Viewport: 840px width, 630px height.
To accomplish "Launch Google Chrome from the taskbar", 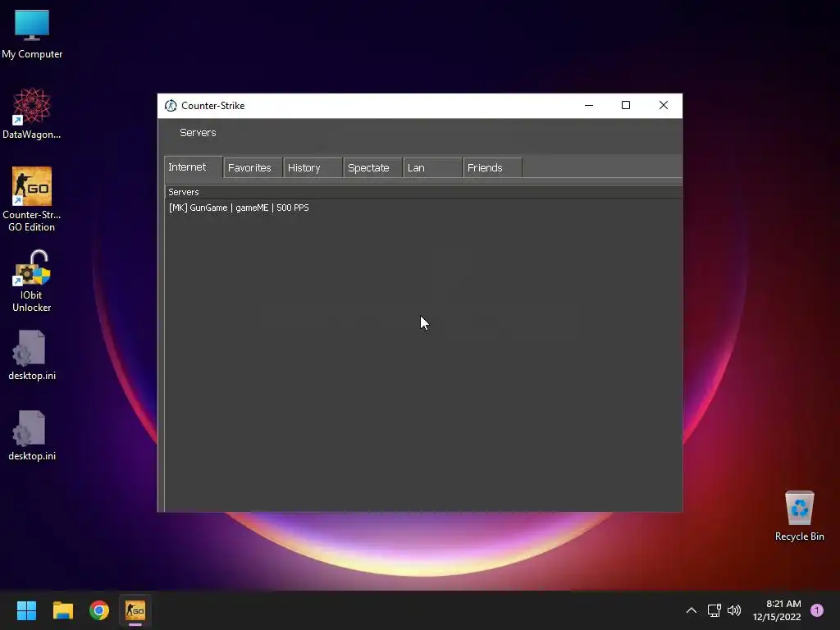I will pyautogui.click(x=99, y=610).
